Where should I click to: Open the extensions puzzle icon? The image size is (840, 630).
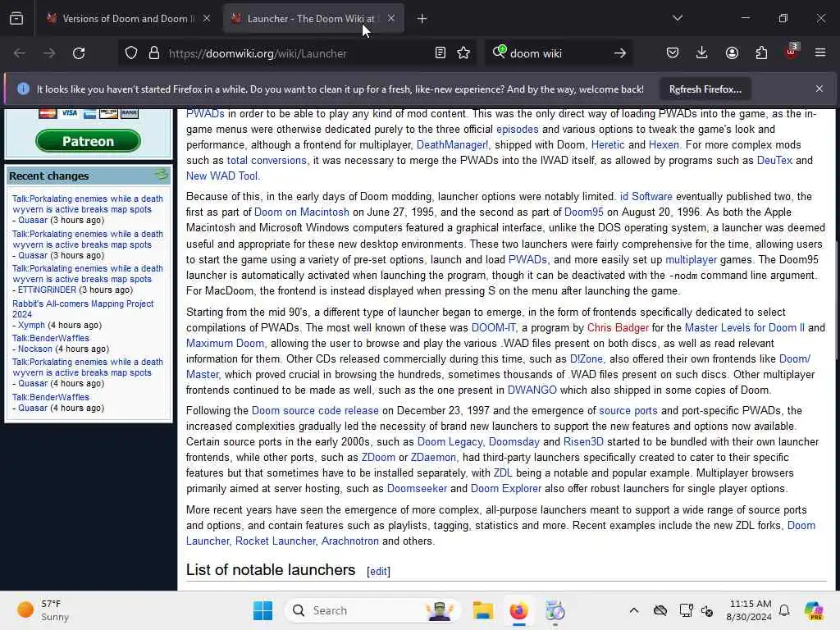[x=761, y=53]
